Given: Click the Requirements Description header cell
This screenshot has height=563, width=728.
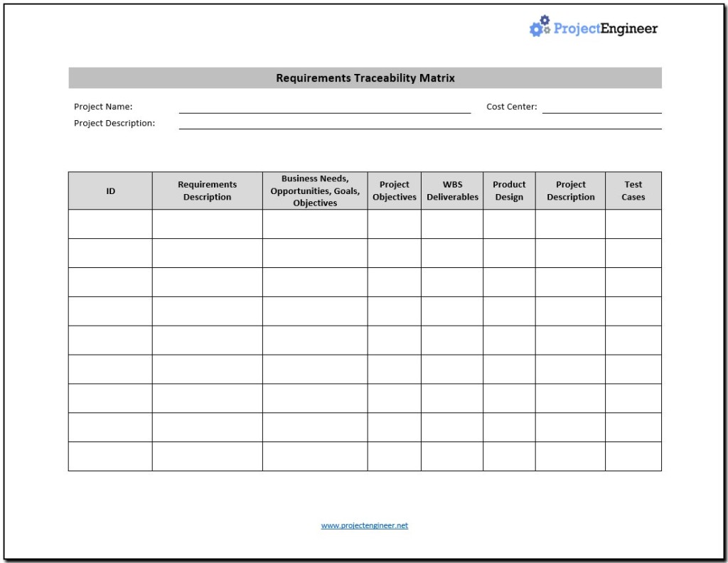Looking at the screenshot, I should click(x=207, y=190).
